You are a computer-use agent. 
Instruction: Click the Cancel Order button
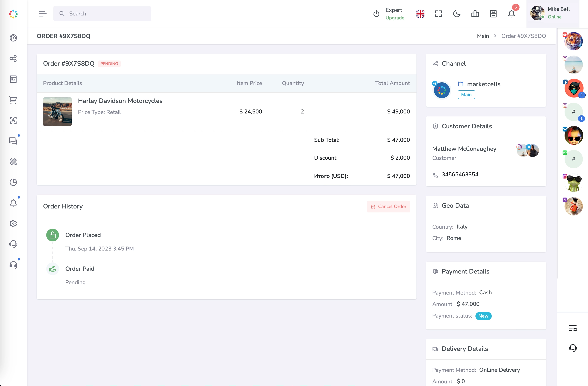pos(388,206)
